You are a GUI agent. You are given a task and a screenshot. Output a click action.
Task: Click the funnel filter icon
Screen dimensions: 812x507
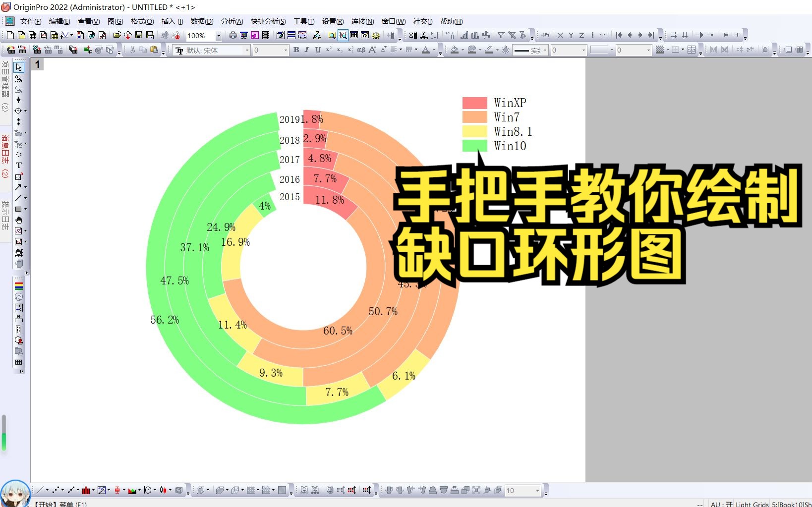pyautogui.click(x=501, y=35)
